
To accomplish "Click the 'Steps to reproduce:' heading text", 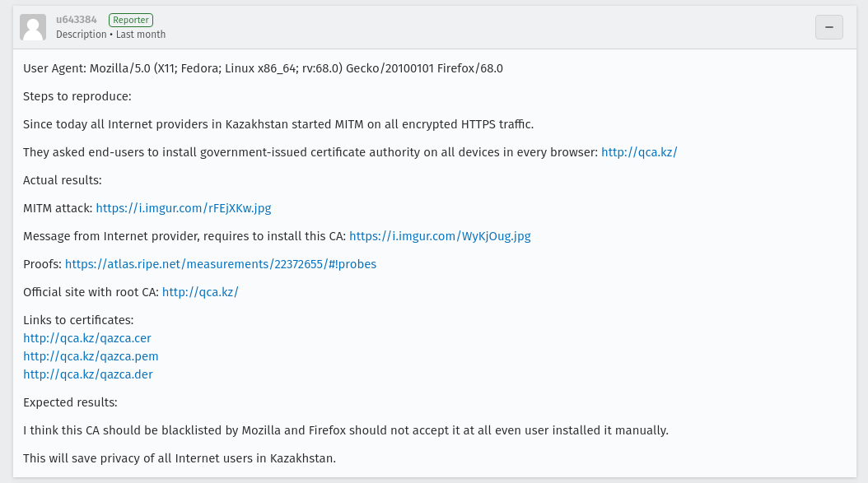I will (77, 96).
